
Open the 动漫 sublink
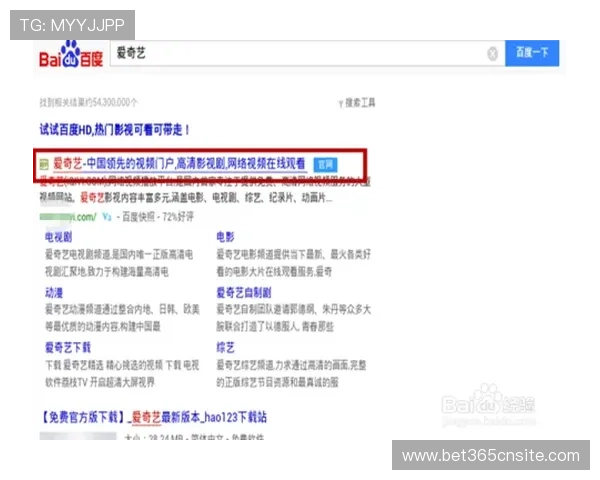tap(54, 293)
